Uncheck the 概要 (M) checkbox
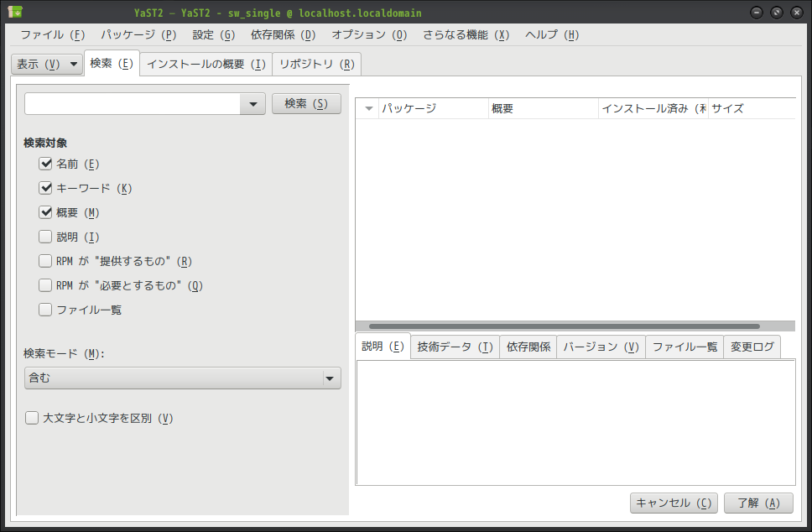This screenshot has width=812, height=532. pos(45,212)
